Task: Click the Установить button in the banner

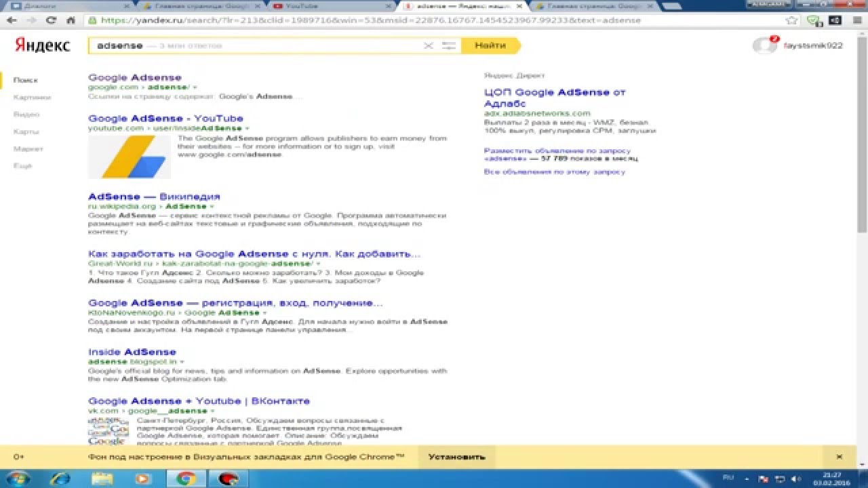Action: [x=456, y=457]
